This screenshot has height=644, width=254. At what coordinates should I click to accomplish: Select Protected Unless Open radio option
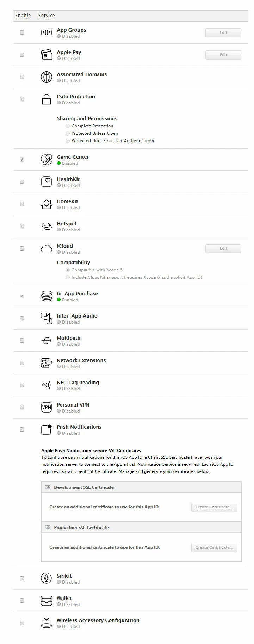pyautogui.click(x=68, y=133)
